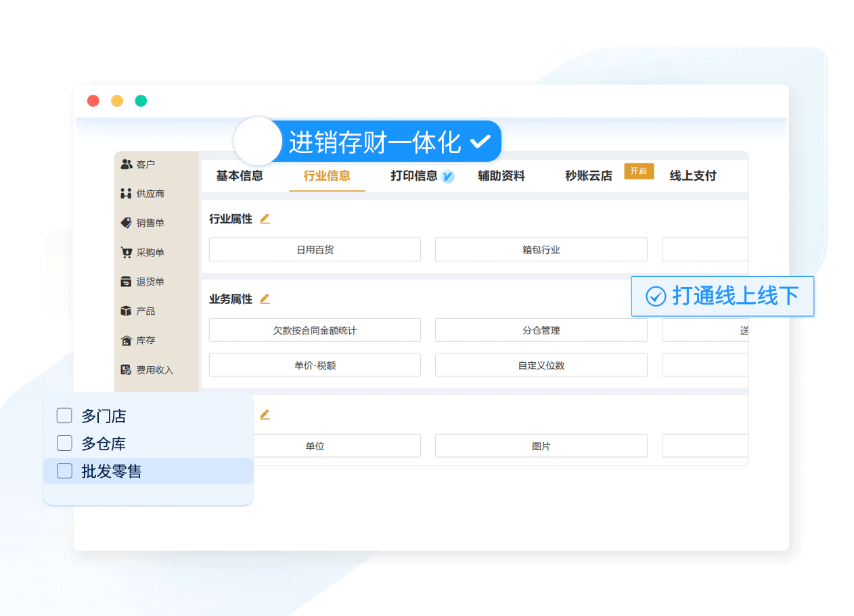Viewport: 854px width, 616px height.
Task: Enable the 多门店 checkbox
Action: (64, 416)
